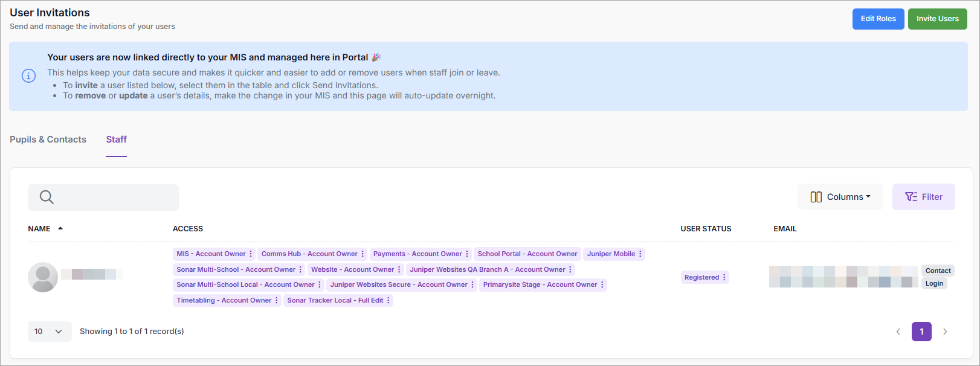Open kebab menu on Payments - Account Owner tag

(467, 254)
